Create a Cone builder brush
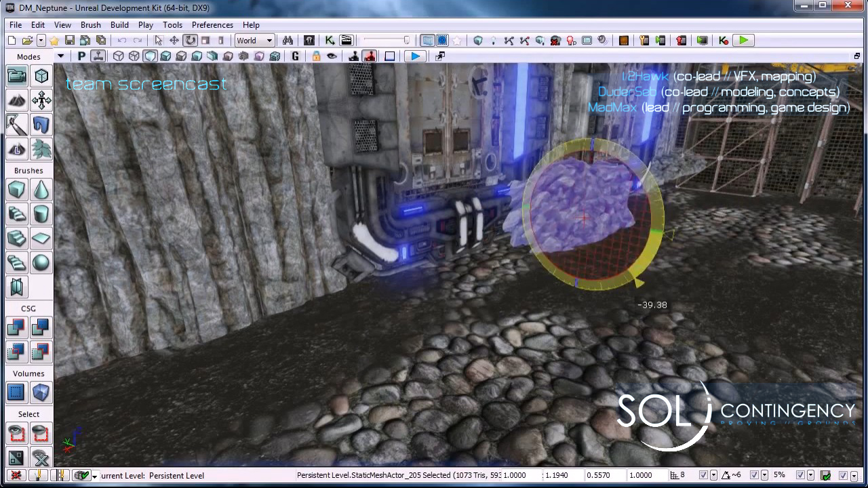 pyautogui.click(x=41, y=190)
